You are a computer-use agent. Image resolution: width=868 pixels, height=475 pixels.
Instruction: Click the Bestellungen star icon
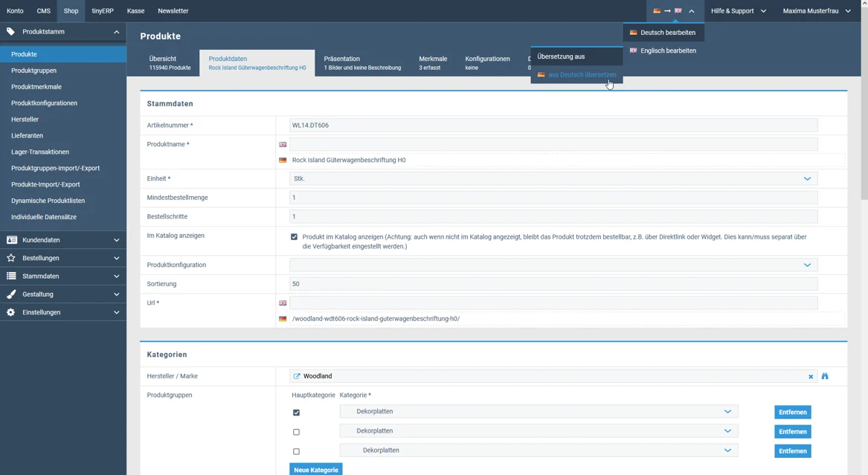click(11, 258)
